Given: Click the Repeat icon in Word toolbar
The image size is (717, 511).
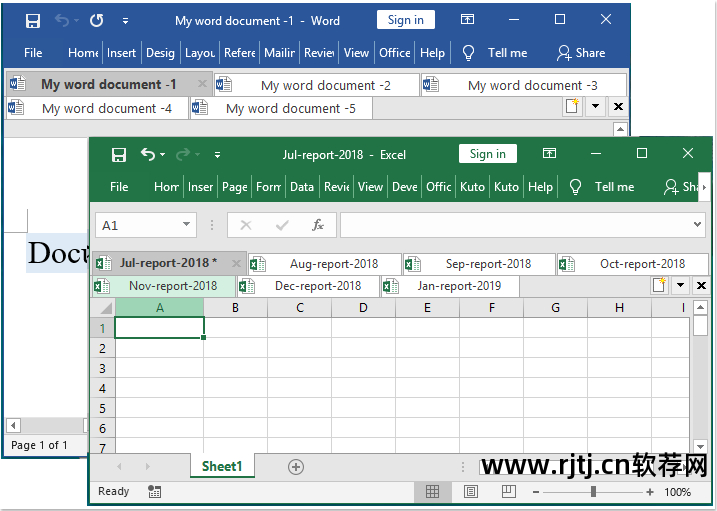Looking at the screenshot, I should point(96,21).
